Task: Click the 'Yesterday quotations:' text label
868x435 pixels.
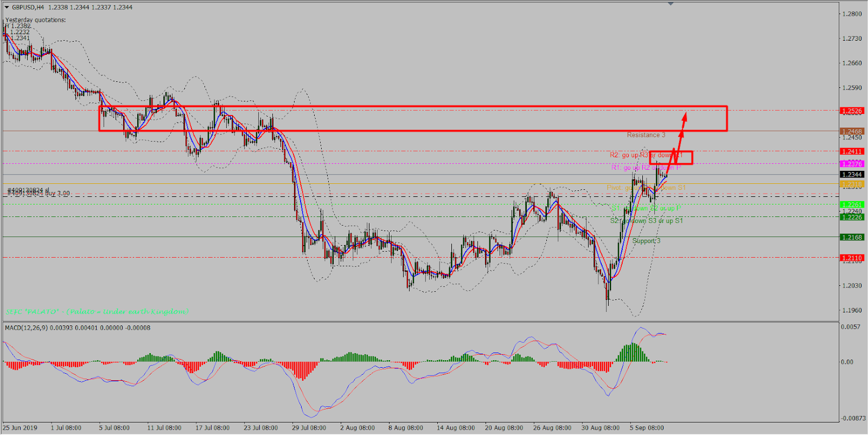Action: (x=36, y=20)
